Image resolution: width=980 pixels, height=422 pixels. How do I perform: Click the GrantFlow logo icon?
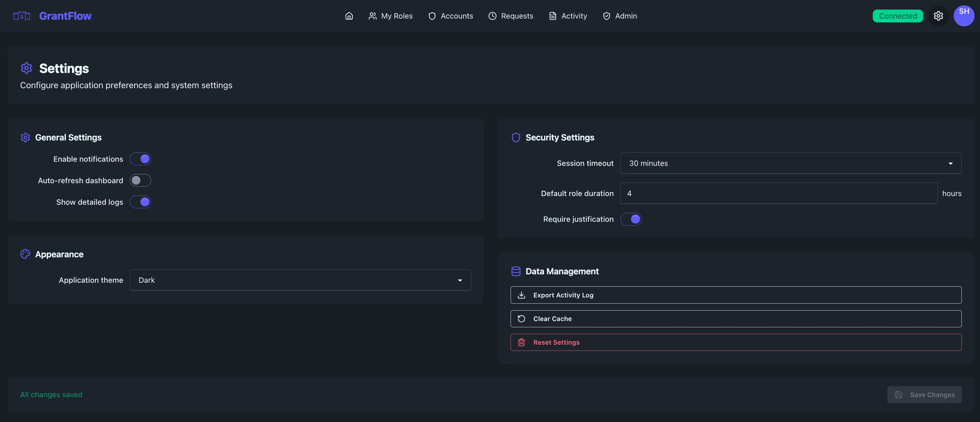point(21,16)
